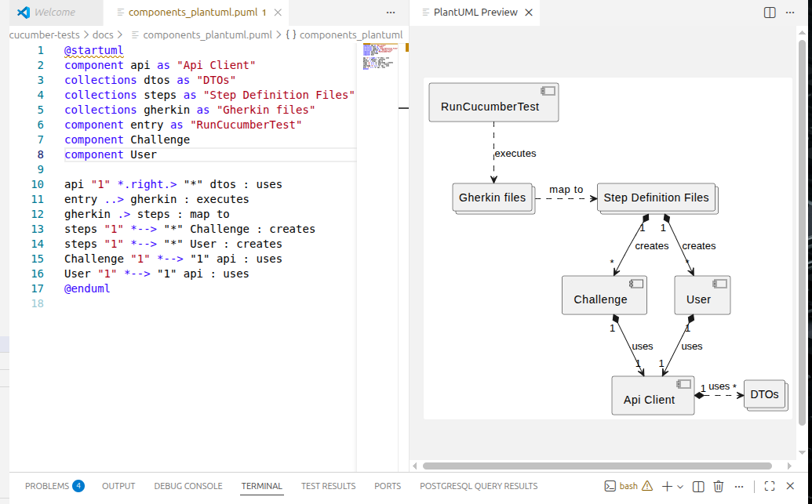812x504 pixels.
Task: Toggle maximized panel size with the expand icon
Action: pyautogui.click(x=769, y=486)
